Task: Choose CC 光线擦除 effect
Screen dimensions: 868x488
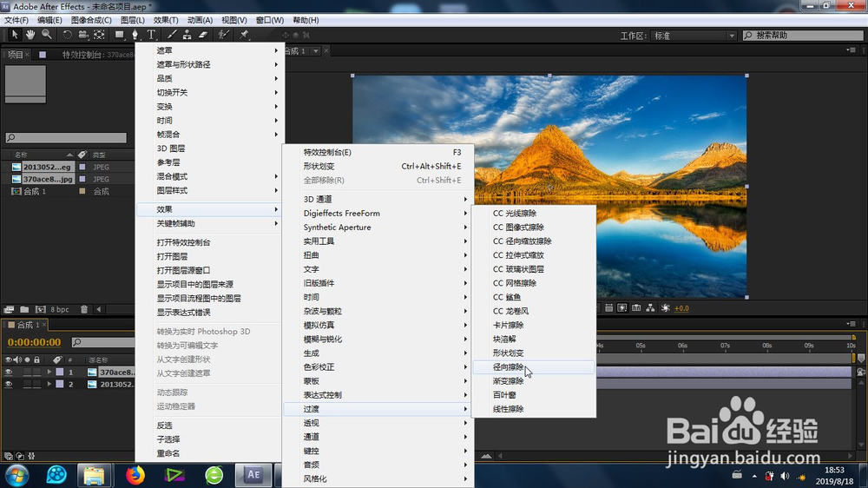Action: coord(534,214)
